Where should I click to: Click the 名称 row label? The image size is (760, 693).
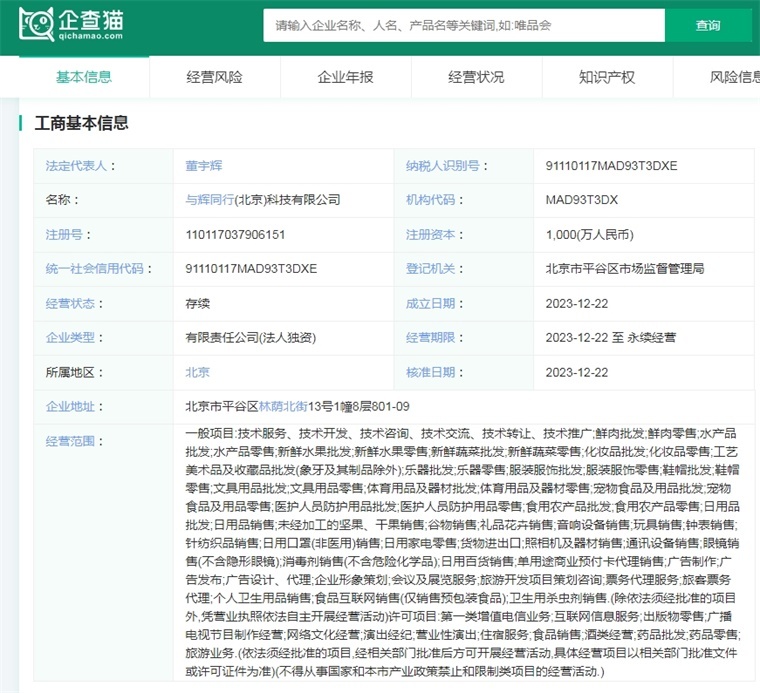coord(62,200)
